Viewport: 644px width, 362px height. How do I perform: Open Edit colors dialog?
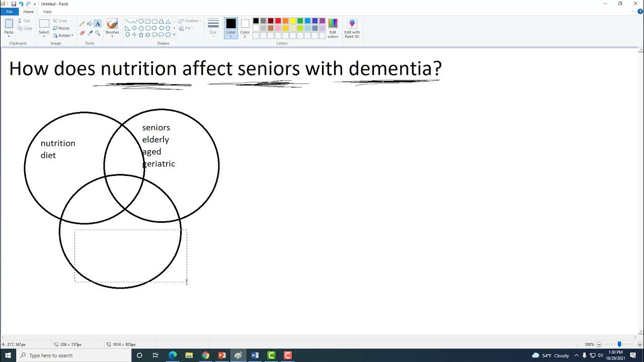pyautogui.click(x=333, y=29)
